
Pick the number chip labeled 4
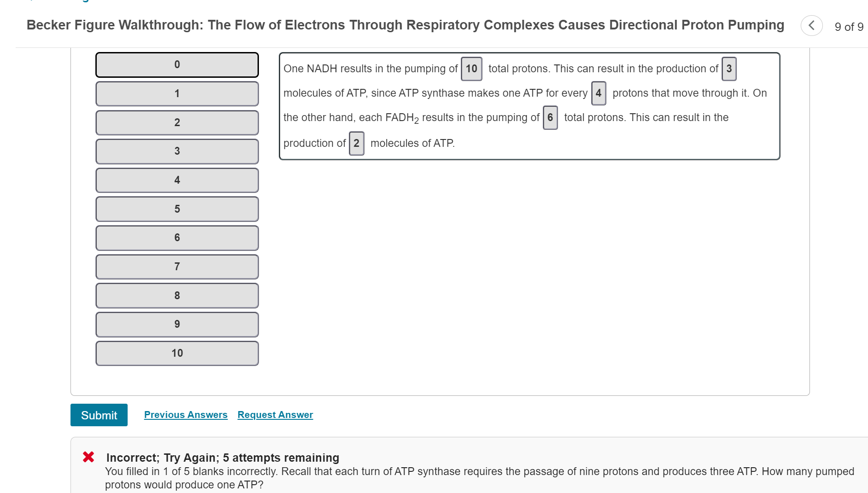[x=177, y=180]
